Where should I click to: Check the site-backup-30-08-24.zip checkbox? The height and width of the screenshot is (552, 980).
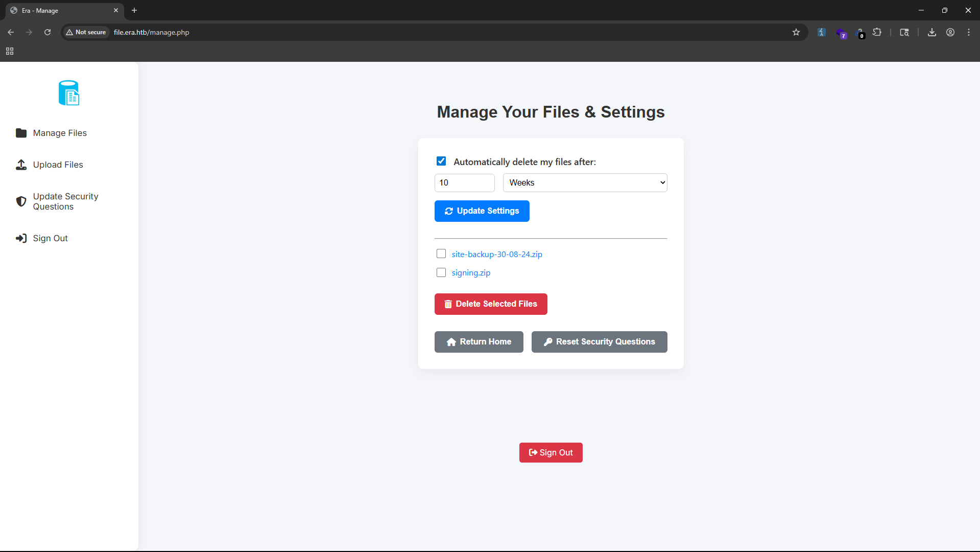click(441, 254)
